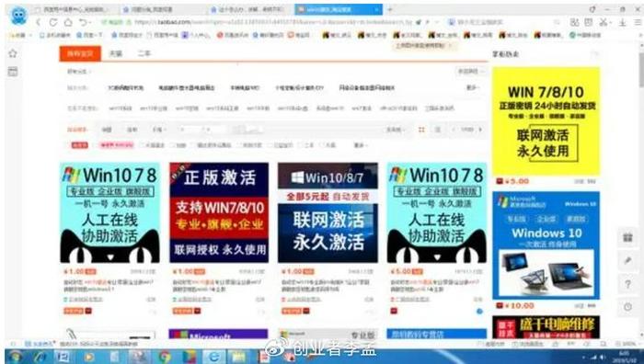Switch to list view in the sort bar
The width and height of the screenshot is (644, 364).
tap(438, 130)
